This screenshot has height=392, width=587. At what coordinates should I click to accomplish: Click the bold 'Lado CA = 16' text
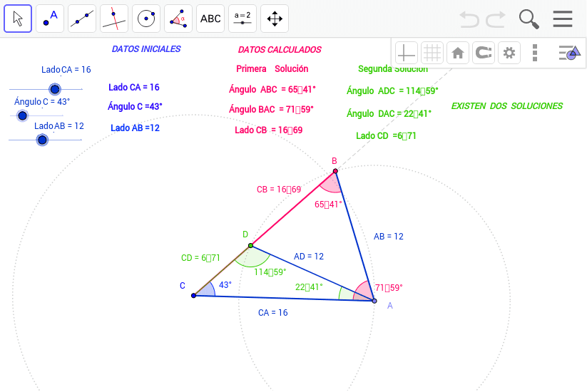[x=134, y=87]
